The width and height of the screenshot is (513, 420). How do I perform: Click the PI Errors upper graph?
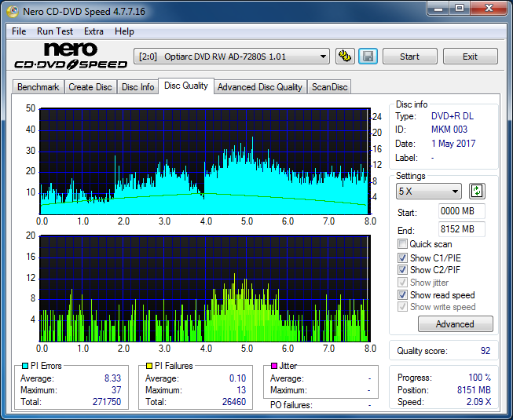coord(205,162)
